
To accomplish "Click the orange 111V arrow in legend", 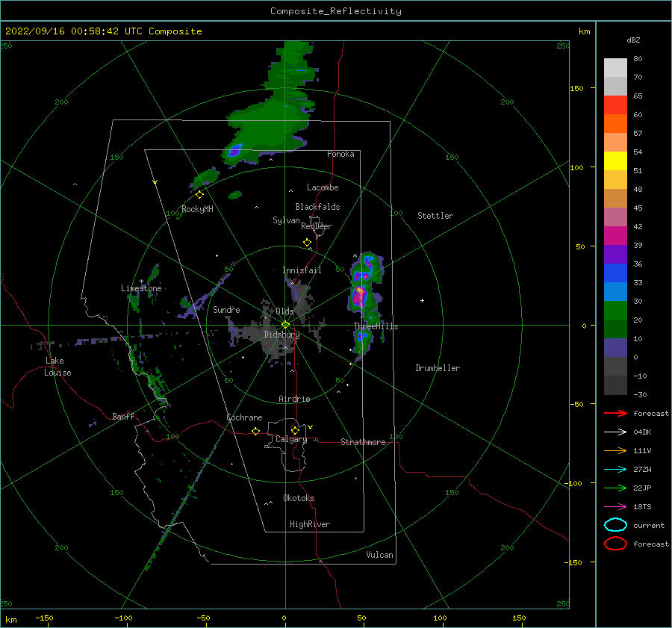I will tap(615, 450).
